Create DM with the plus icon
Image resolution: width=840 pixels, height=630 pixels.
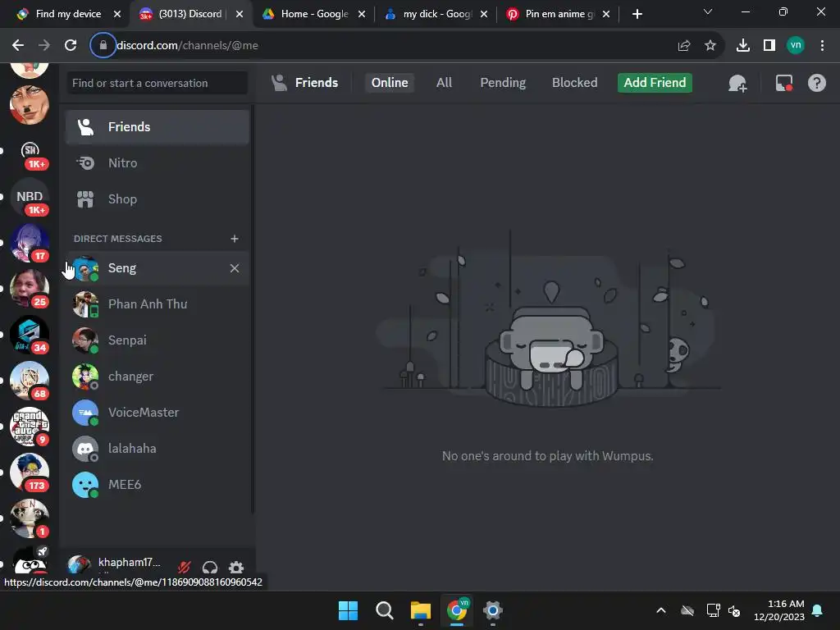pos(234,239)
